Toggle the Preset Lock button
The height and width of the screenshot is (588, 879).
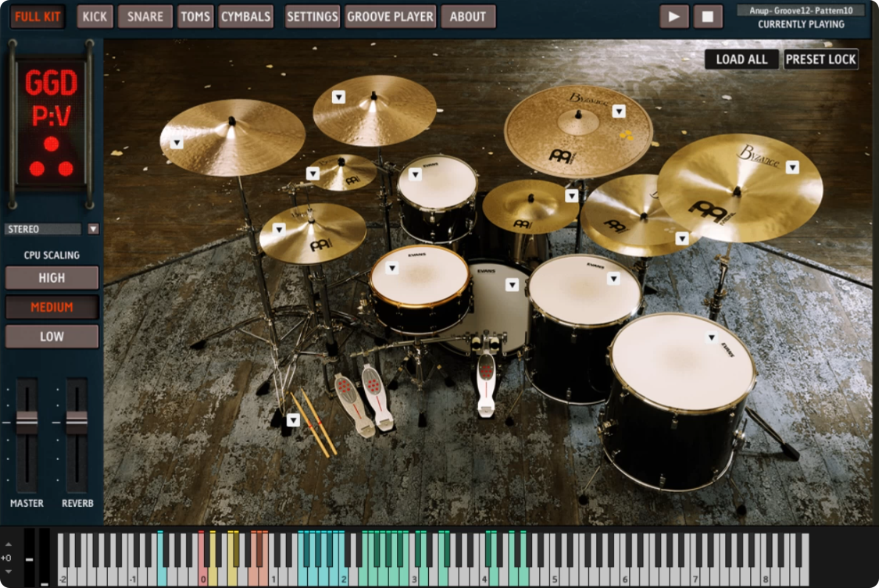(820, 59)
